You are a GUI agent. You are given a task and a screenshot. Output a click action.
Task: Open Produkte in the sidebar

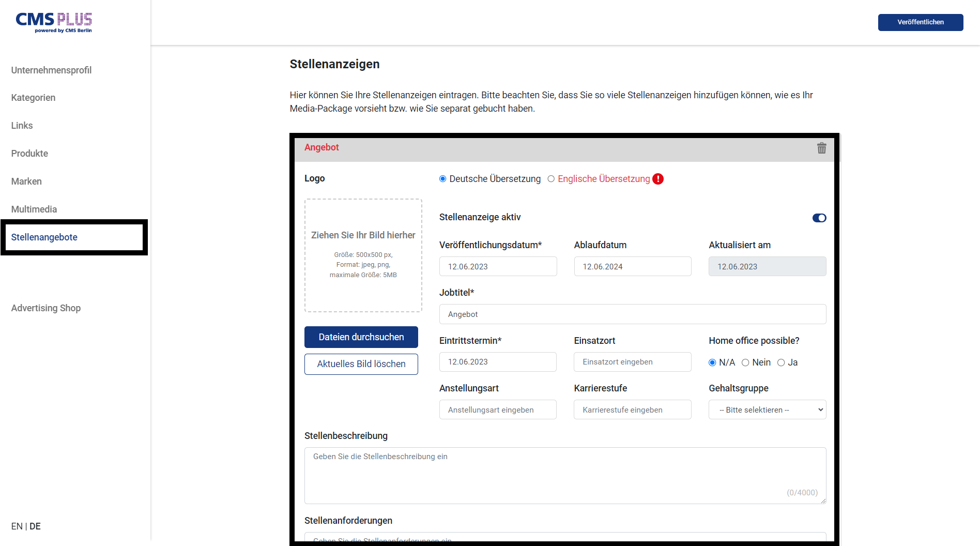(x=29, y=154)
